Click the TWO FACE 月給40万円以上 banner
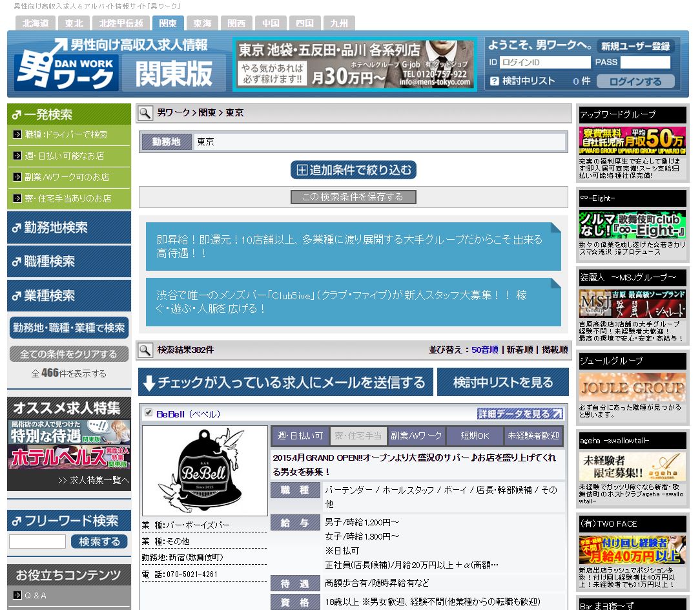 coord(632,550)
